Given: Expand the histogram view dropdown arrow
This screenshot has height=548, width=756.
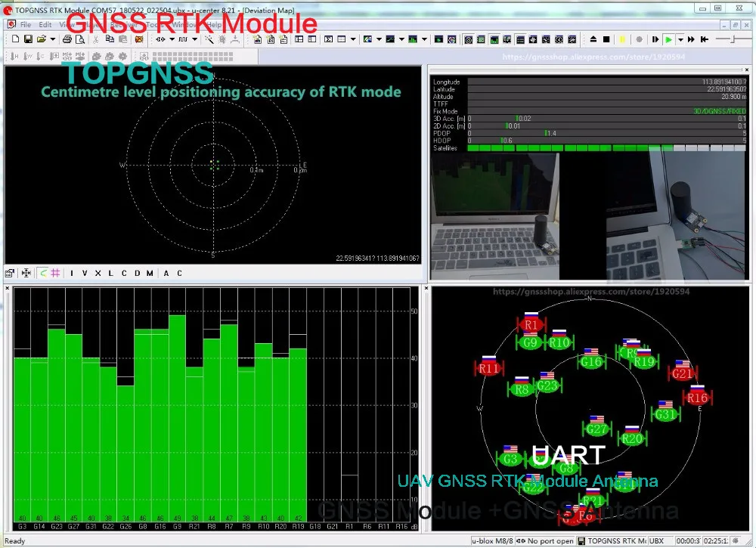Looking at the screenshot, I should [424, 39].
